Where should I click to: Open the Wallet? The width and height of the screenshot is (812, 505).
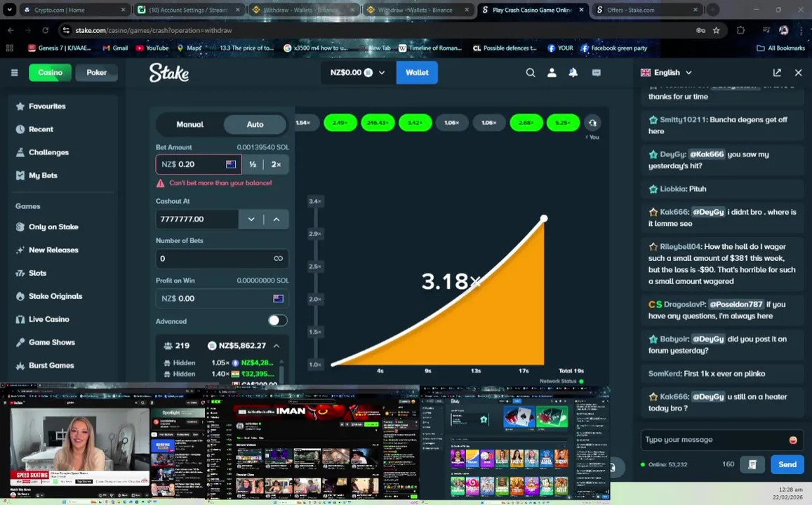(417, 72)
